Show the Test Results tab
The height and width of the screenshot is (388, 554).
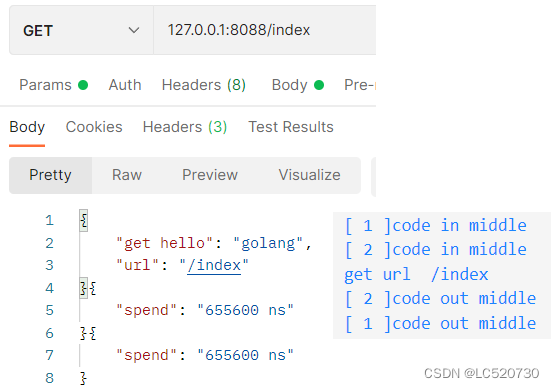[291, 127]
